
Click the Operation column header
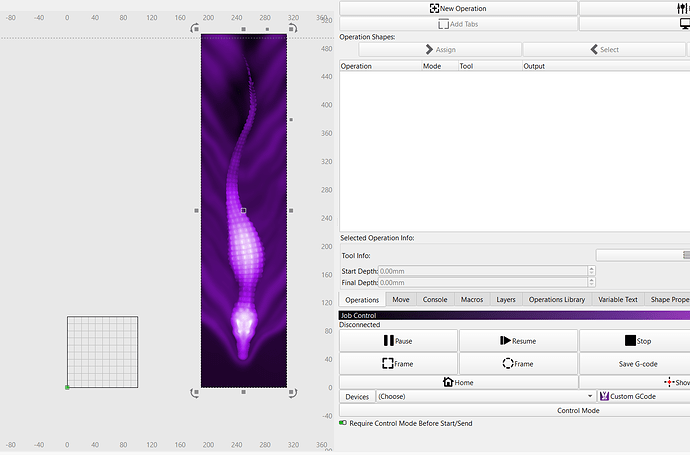point(380,66)
